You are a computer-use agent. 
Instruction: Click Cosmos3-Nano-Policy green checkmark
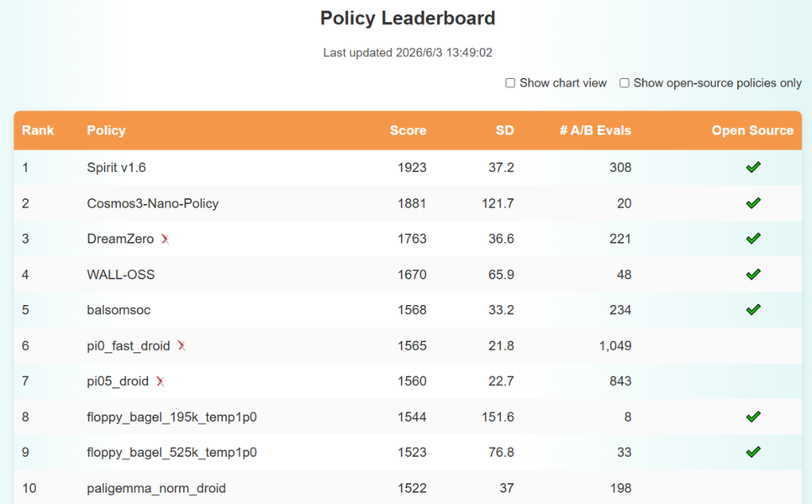point(753,202)
